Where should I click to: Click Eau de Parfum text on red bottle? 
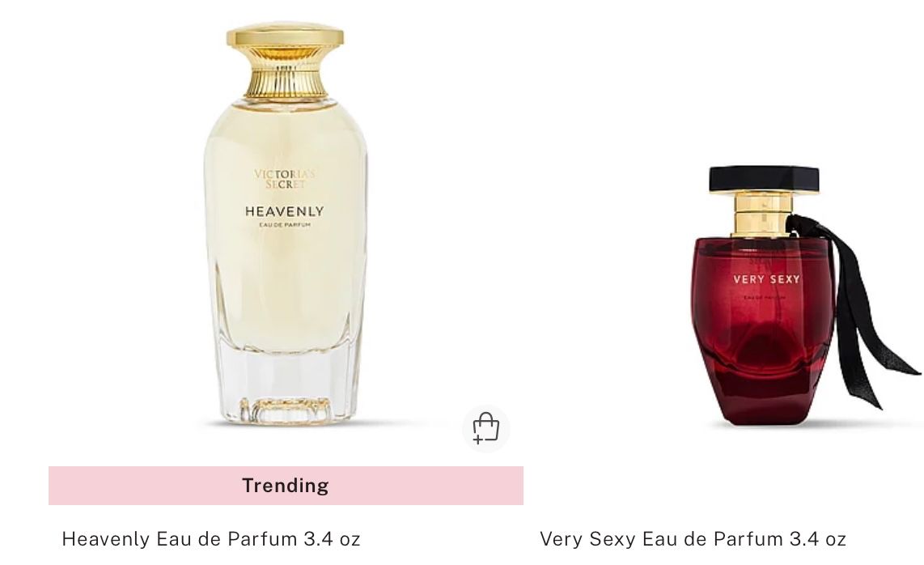pos(765,297)
